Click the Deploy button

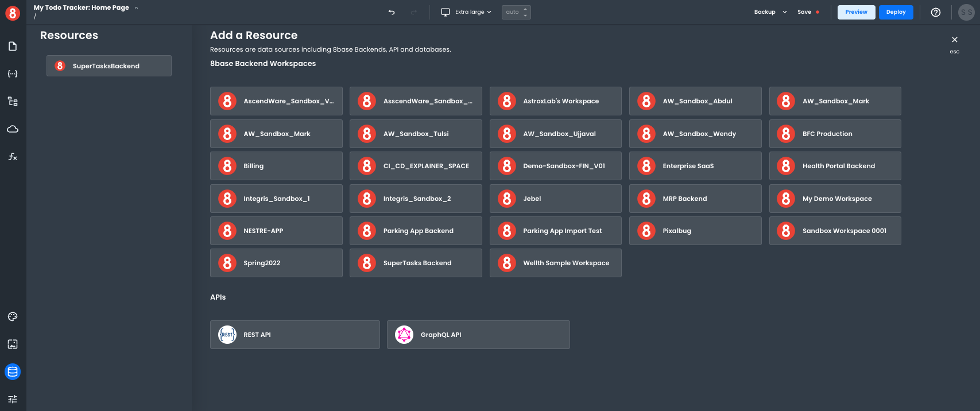[896, 12]
